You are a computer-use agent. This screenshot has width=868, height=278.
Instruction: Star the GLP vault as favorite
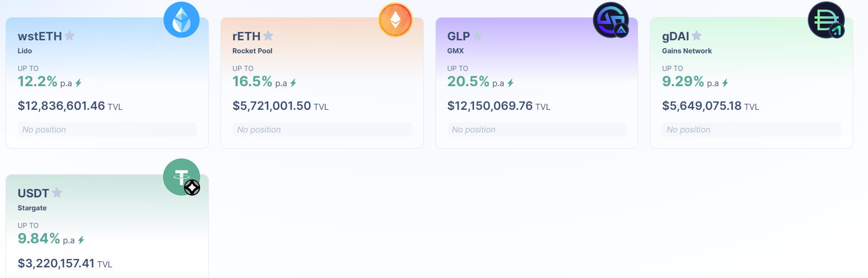point(478,36)
